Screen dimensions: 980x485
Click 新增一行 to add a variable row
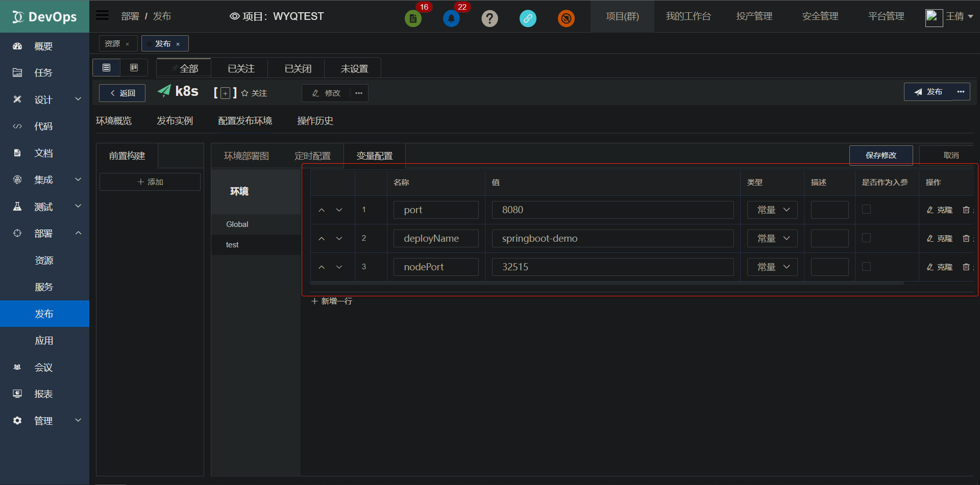pos(331,301)
